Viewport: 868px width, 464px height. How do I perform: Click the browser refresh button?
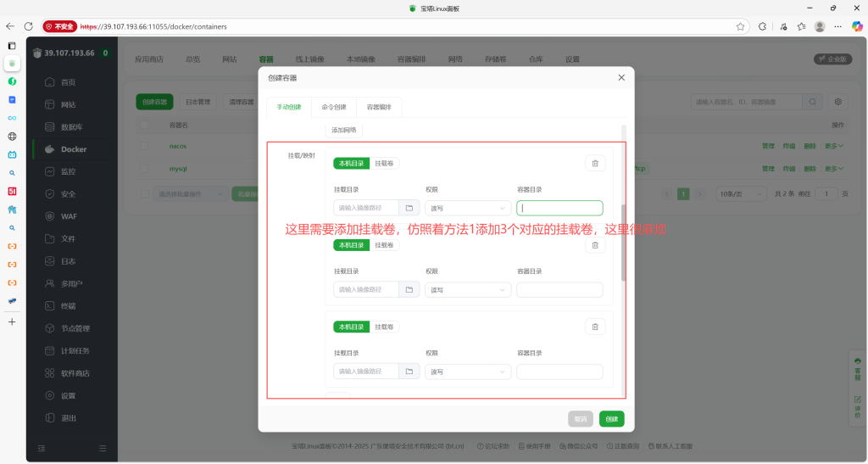coord(30,26)
